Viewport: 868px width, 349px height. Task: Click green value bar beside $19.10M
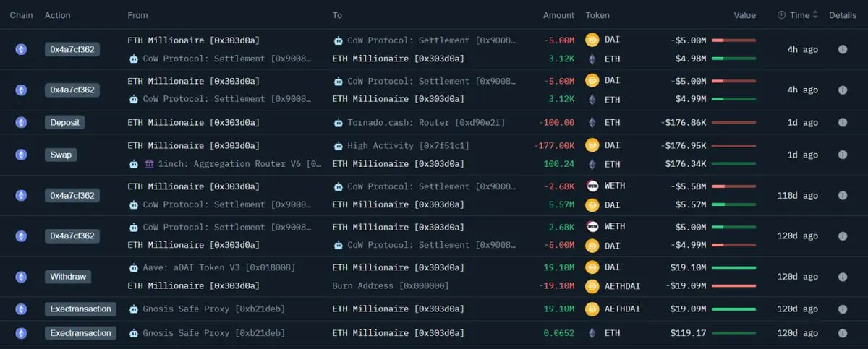click(x=733, y=267)
